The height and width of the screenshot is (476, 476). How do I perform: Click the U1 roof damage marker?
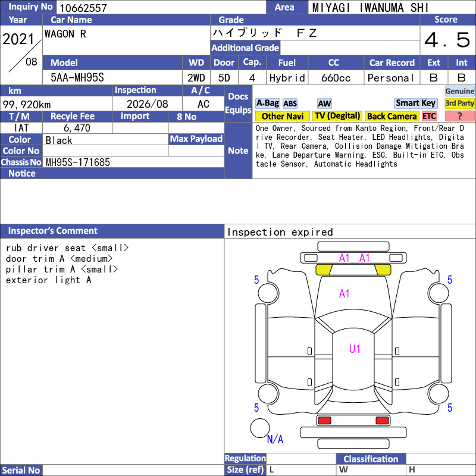(x=355, y=349)
